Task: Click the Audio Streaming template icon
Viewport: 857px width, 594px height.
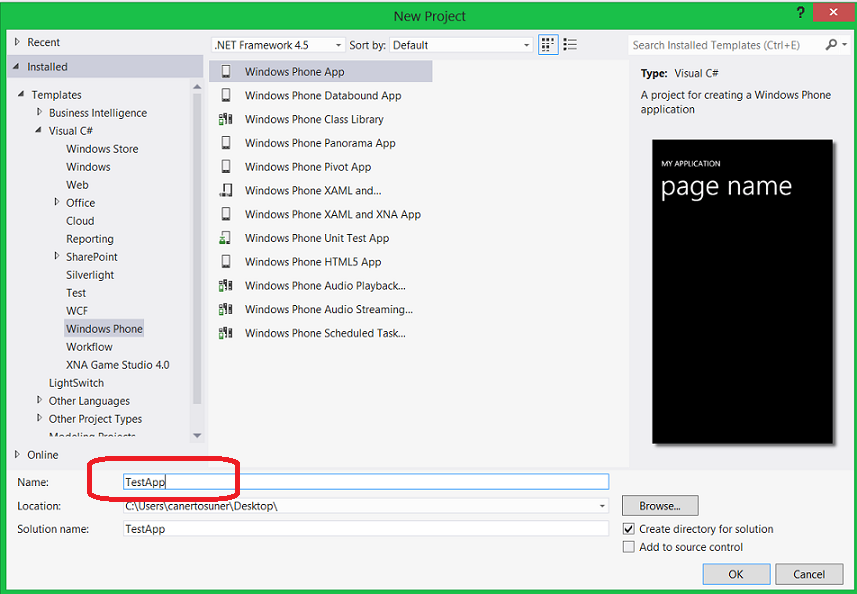Action: tap(226, 309)
